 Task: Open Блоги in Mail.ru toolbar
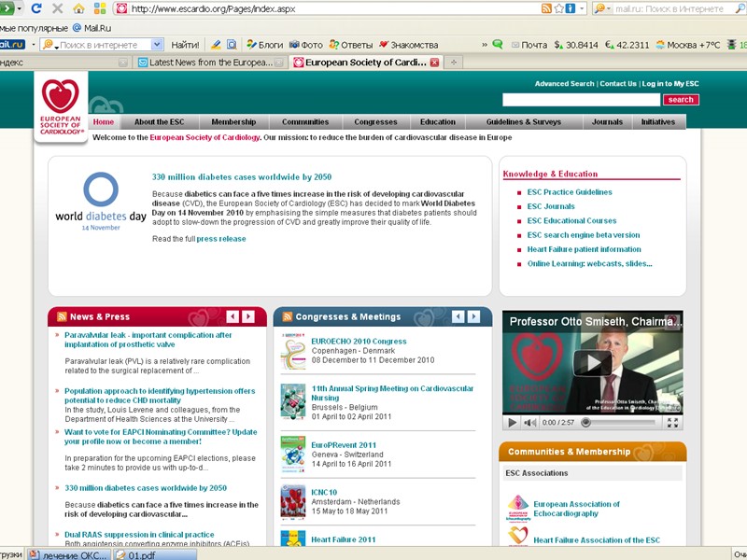tap(265, 45)
